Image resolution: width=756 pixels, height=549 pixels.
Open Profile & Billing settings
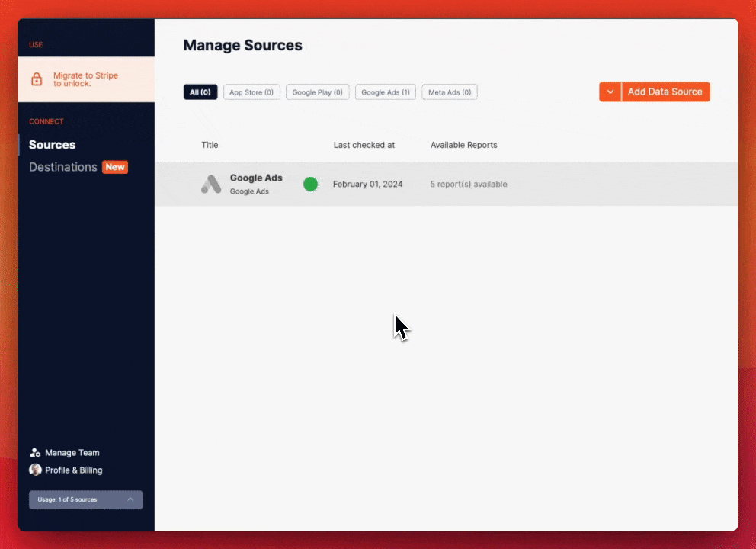click(x=74, y=470)
